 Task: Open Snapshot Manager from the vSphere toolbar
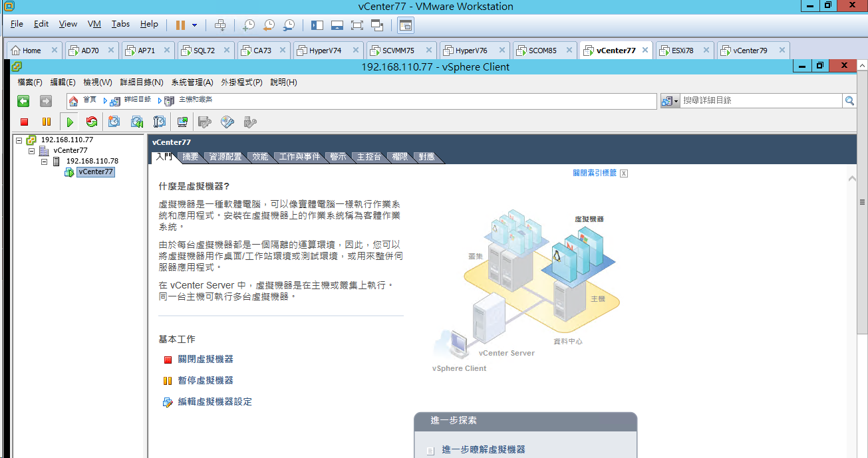(160, 122)
